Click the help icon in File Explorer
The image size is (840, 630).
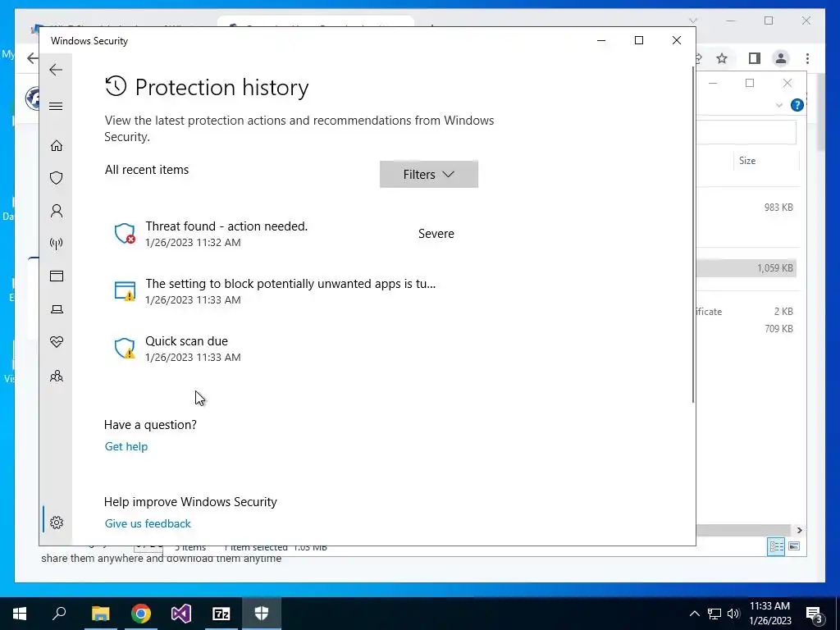797,105
